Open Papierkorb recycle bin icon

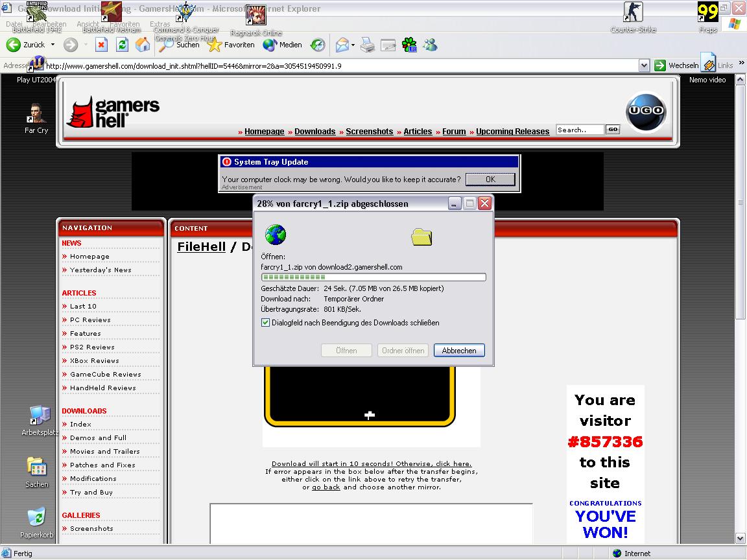tap(37, 522)
